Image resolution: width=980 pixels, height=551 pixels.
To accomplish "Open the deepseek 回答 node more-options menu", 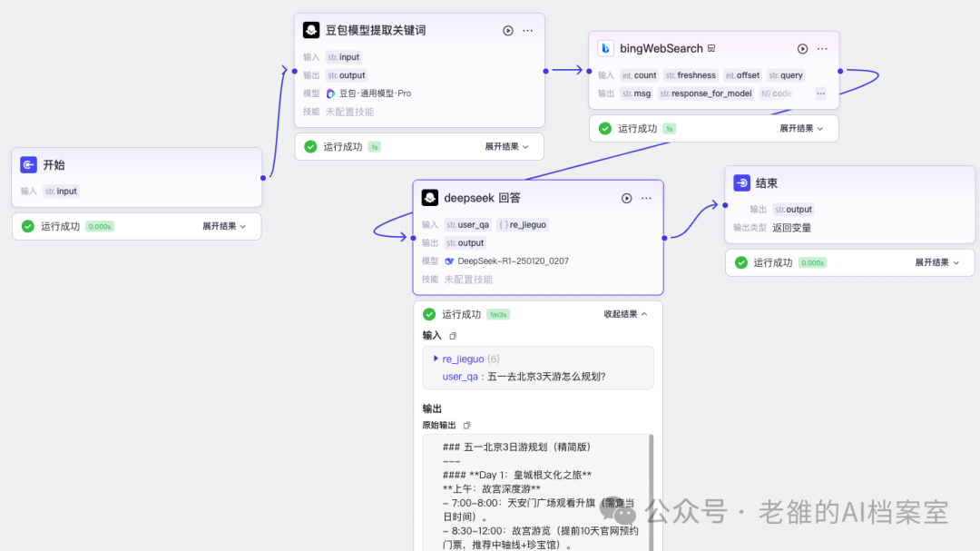I will tap(646, 198).
